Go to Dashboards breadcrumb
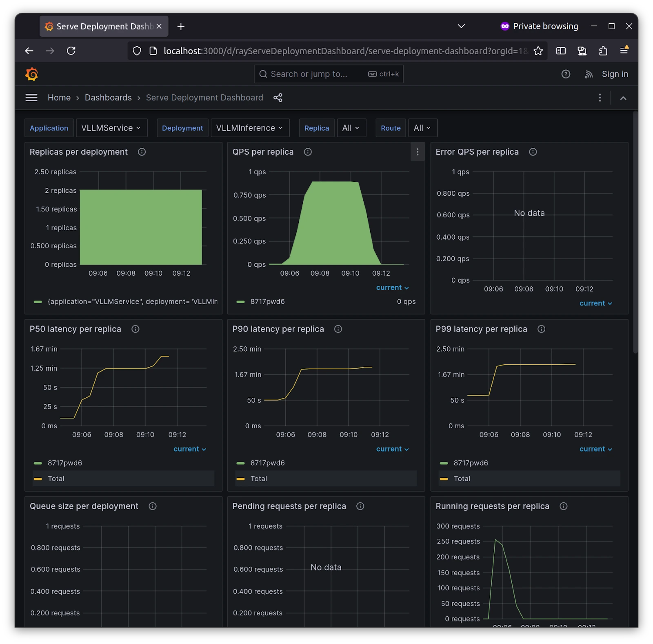653x644 pixels. 108,98
